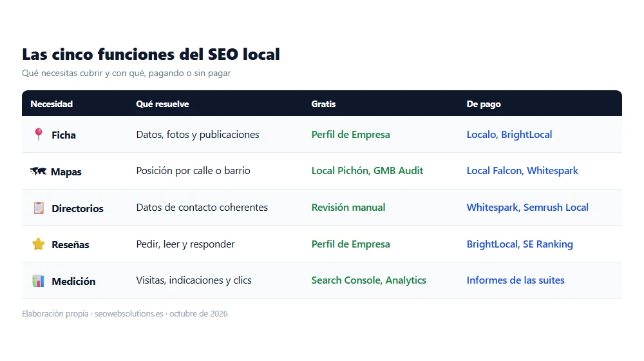
Task: Click the Revisión manual cell
Action: coord(348,207)
